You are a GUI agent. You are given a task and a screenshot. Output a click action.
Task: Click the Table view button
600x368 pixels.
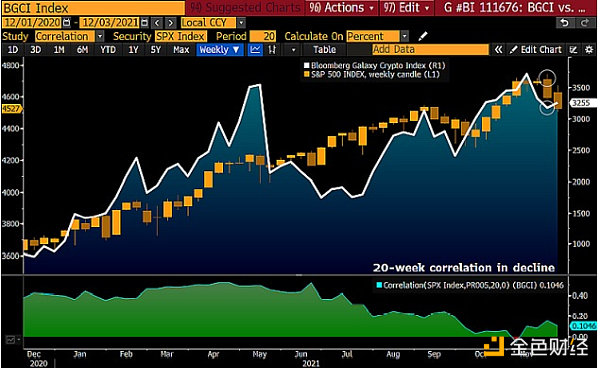point(324,50)
